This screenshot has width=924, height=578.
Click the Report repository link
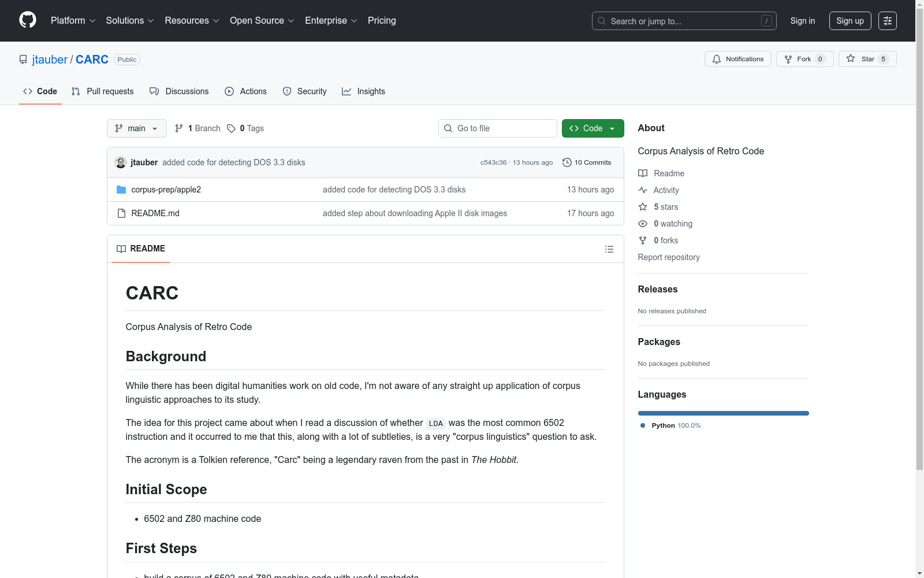(x=669, y=257)
